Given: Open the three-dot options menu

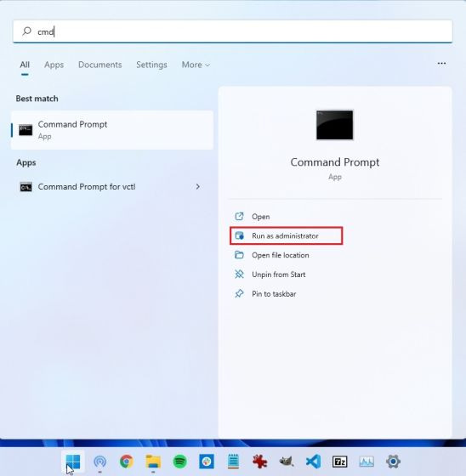Looking at the screenshot, I should tap(441, 64).
